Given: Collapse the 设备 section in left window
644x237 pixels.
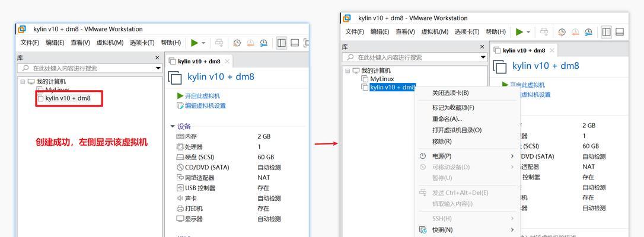Looking at the screenshot, I should point(173,127).
